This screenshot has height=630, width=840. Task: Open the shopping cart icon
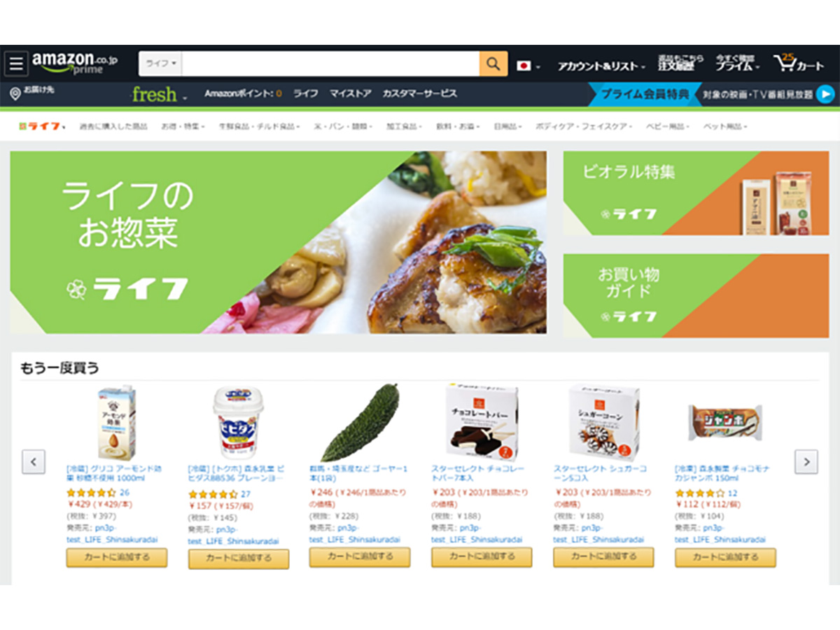coord(799,64)
